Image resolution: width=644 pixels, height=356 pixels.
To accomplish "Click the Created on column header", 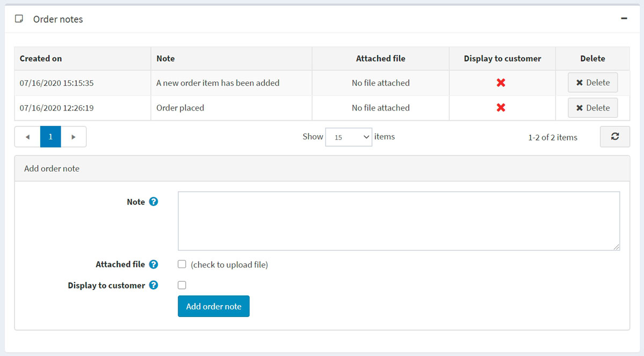I will click(41, 58).
